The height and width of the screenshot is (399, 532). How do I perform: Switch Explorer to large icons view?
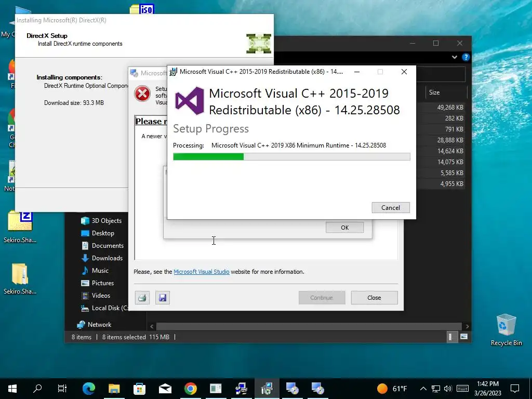click(x=463, y=337)
